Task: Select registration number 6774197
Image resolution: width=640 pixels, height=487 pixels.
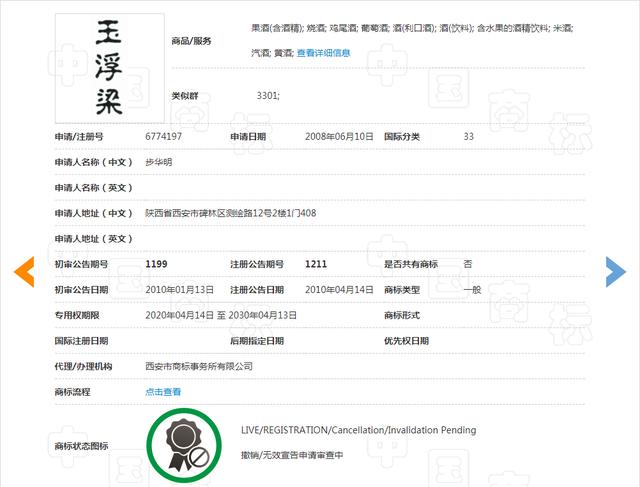Action: point(164,136)
